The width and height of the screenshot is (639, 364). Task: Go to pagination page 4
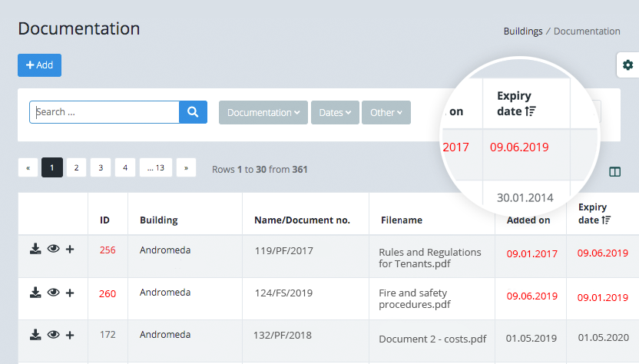125,167
